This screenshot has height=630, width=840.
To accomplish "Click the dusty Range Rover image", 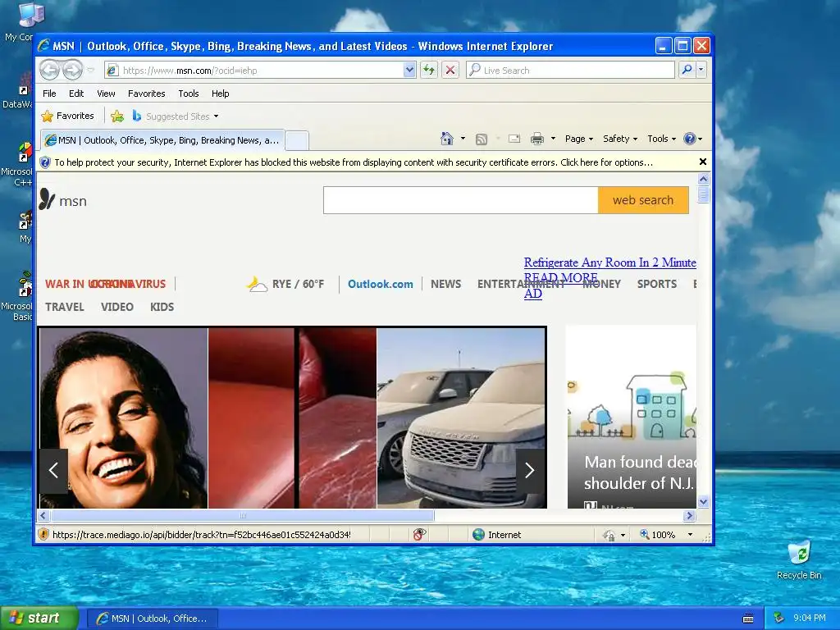I will (461, 418).
